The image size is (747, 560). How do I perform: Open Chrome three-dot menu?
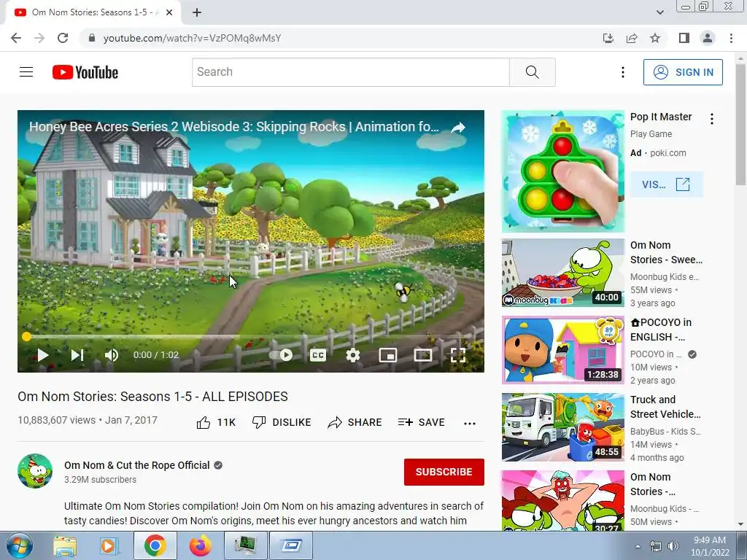point(731,38)
